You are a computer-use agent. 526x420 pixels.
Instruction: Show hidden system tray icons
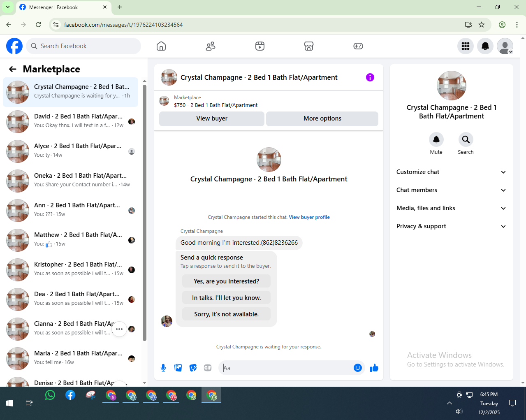point(450,403)
